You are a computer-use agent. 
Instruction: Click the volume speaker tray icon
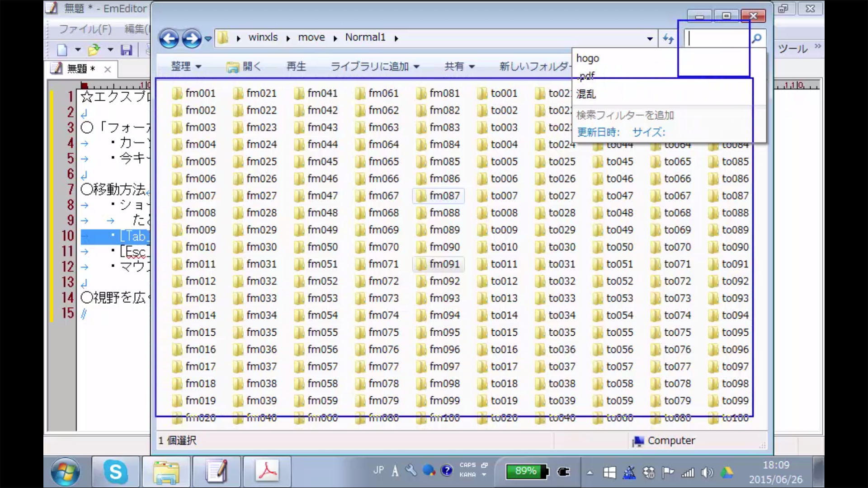[x=706, y=473]
